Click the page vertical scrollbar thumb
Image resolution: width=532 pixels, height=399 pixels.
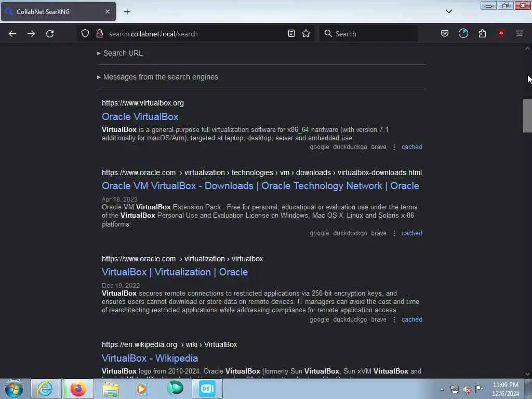(x=527, y=116)
